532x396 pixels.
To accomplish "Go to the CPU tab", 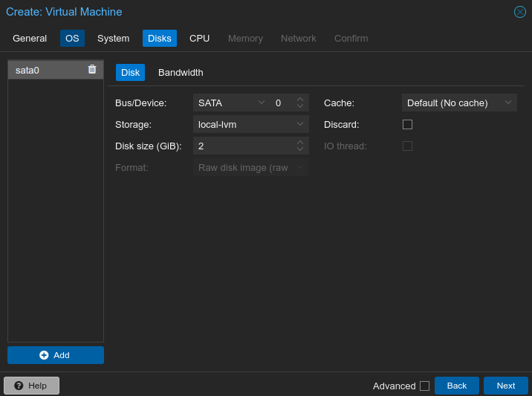I will pos(199,38).
